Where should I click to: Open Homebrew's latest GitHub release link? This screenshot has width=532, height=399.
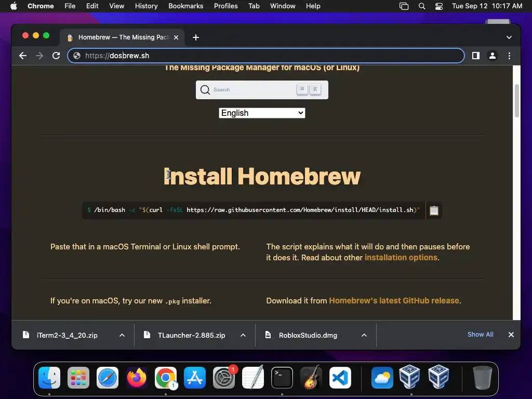tap(394, 301)
